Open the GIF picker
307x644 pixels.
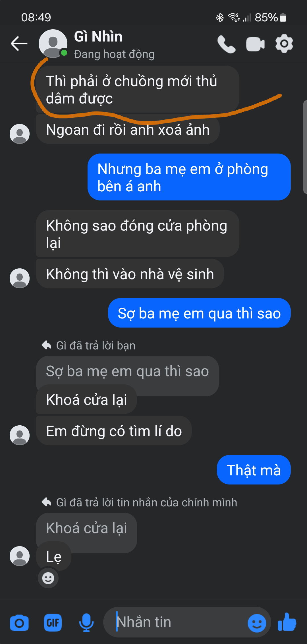pyautogui.click(x=53, y=623)
